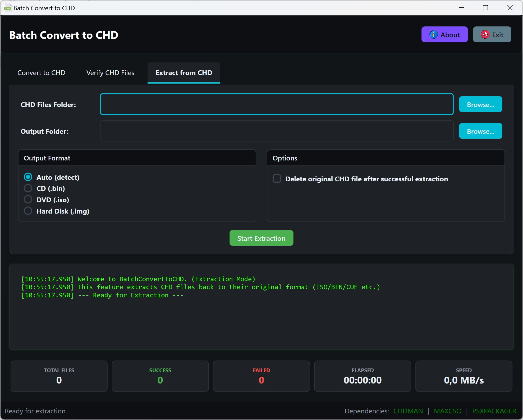Click the 'Welcome to BatchConvertToCHD' log line
This screenshot has height=420, width=523.
(138, 279)
